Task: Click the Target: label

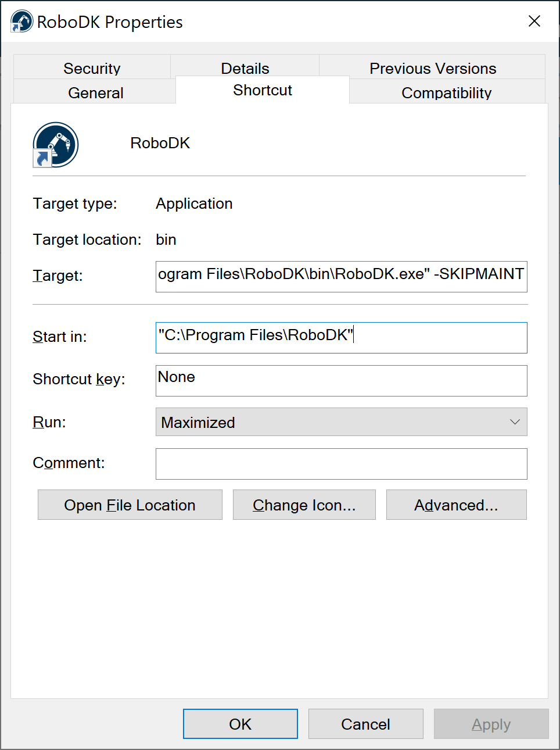Action: (x=58, y=276)
